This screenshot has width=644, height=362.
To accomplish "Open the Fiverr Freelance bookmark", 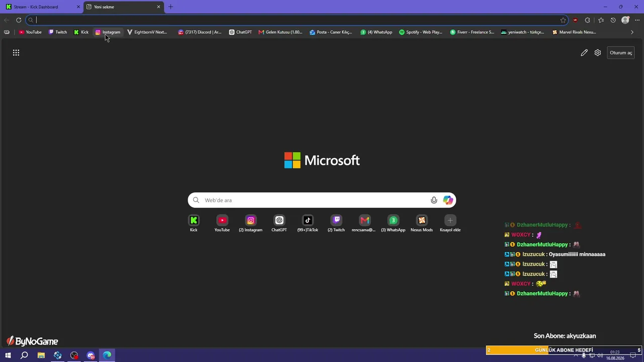I will pos(472,32).
